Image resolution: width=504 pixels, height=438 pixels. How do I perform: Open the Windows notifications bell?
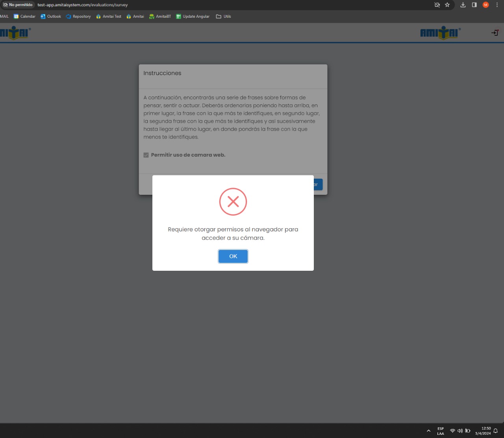pos(496,431)
